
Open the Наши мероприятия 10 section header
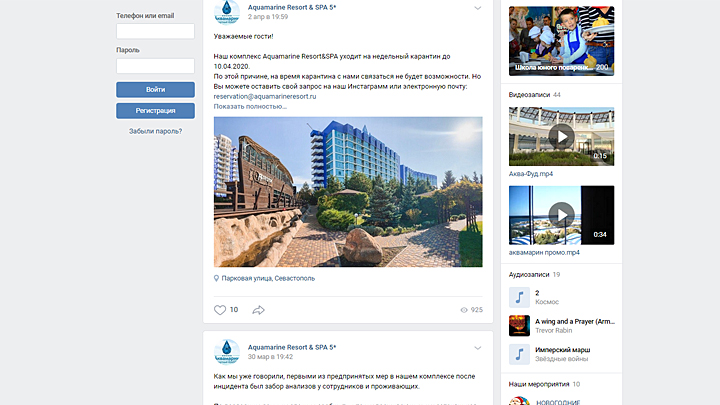click(544, 384)
